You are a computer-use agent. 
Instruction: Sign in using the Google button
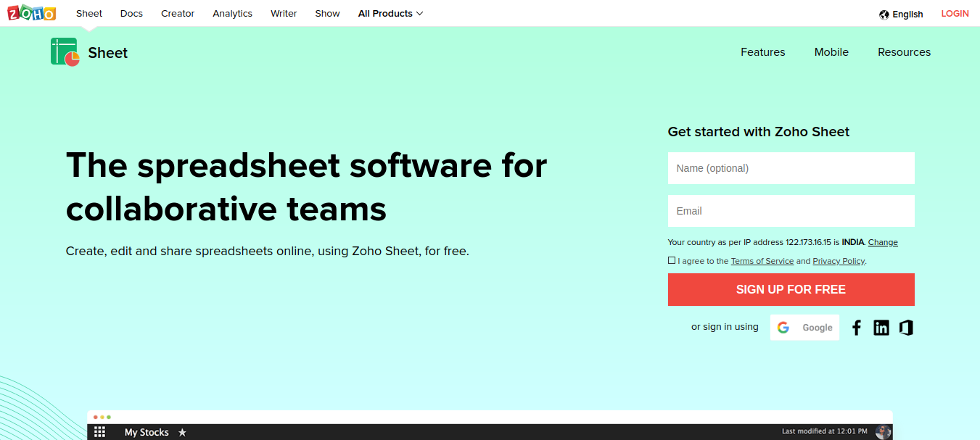(x=805, y=328)
